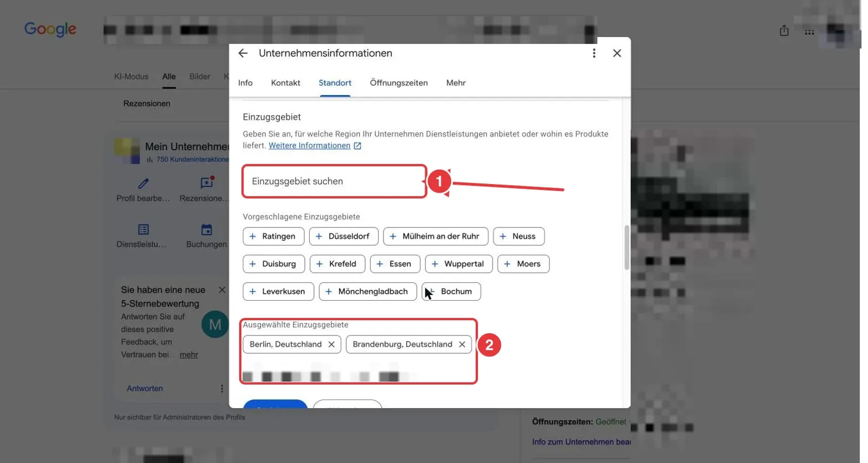Open the Rezensionen star icon shortcut
The image size is (868, 463).
coord(207,182)
